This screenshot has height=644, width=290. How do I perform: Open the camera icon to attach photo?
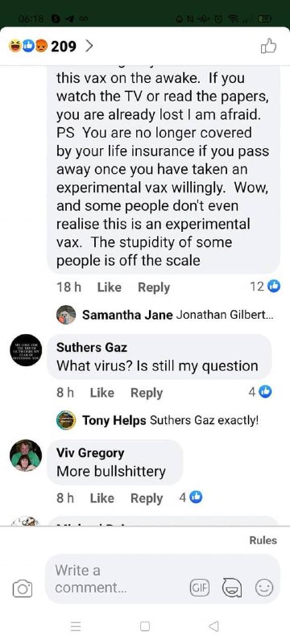[x=23, y=588]
